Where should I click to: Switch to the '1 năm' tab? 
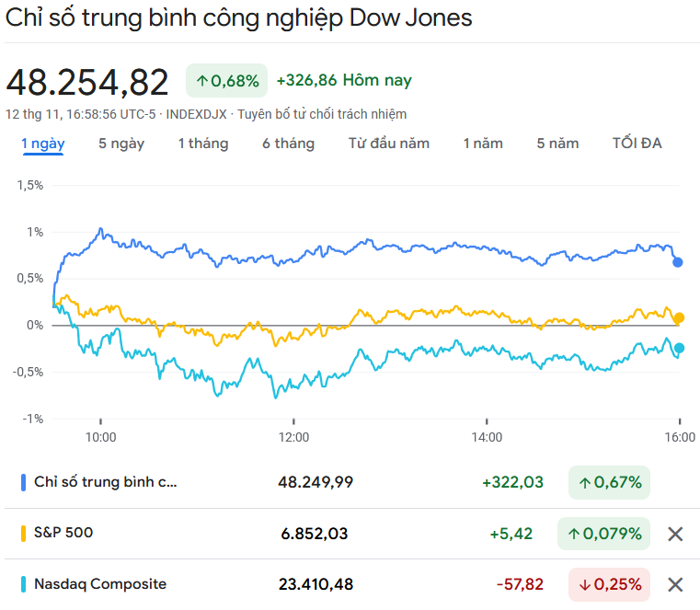[x=483, y=144]
